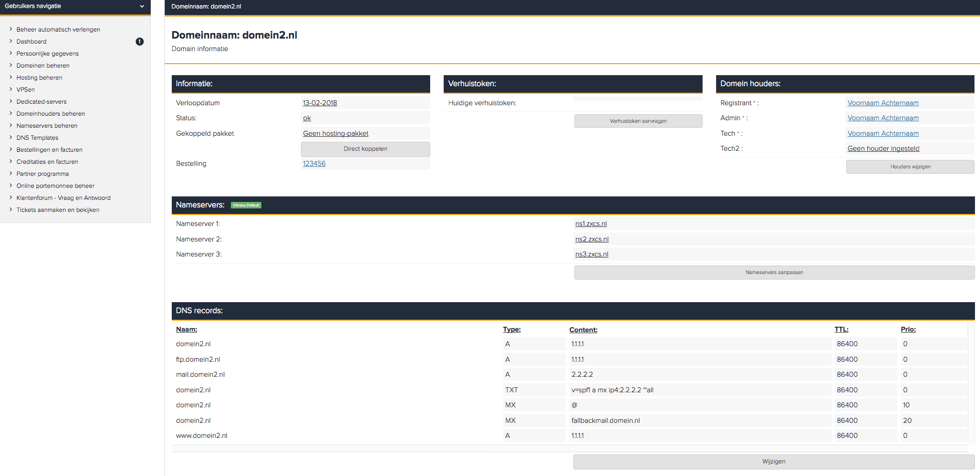Viewport: 980px width, 476px height.
Task: Click the expiry date 13-02-2018 link
Action: tap(319, 103)
